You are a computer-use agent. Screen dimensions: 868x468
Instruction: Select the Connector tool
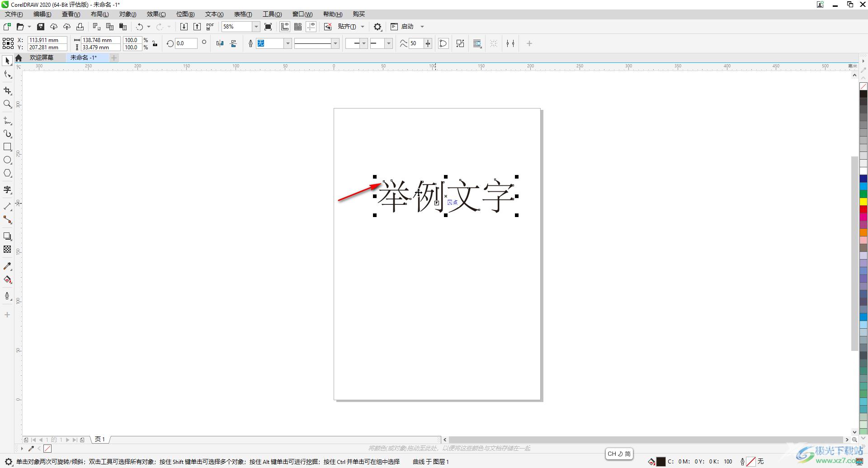(7, 220)
